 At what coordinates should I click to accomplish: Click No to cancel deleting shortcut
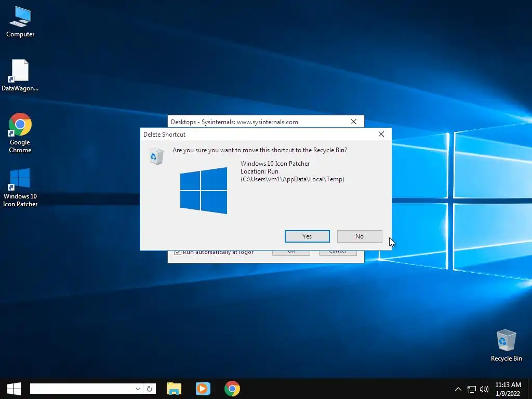pyautogui.click(x=360, y=236)
